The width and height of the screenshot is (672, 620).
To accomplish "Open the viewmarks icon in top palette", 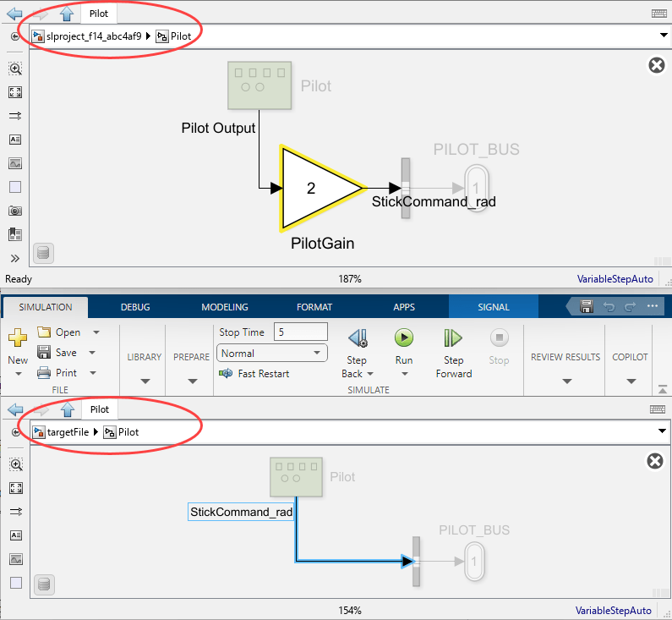I will (15, 234).
